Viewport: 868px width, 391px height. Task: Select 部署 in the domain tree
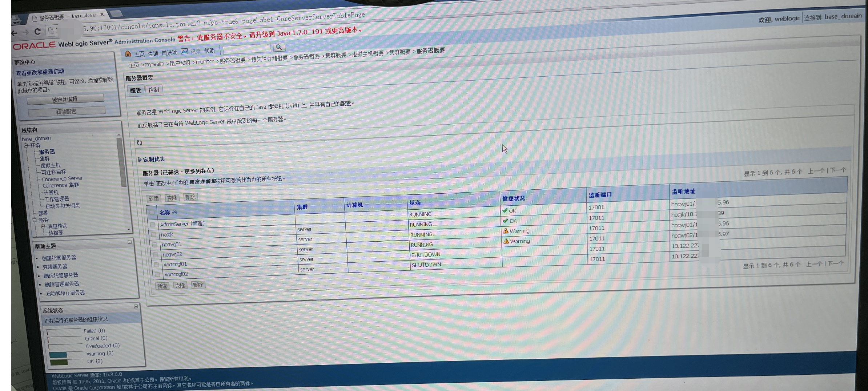click(43, 213)
